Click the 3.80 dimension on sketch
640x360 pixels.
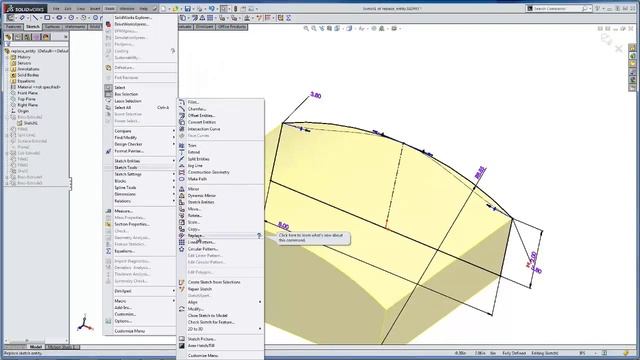[x=316, y=95]
